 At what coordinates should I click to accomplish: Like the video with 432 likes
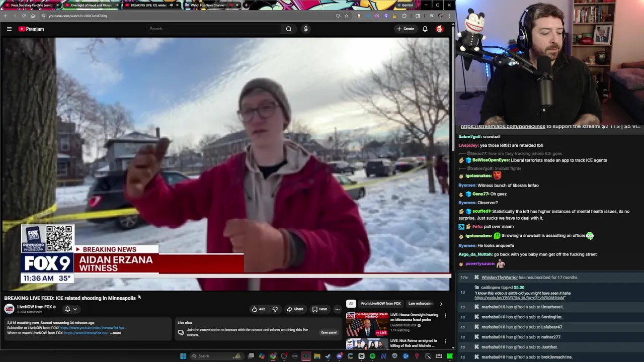[x=259, y=309]
